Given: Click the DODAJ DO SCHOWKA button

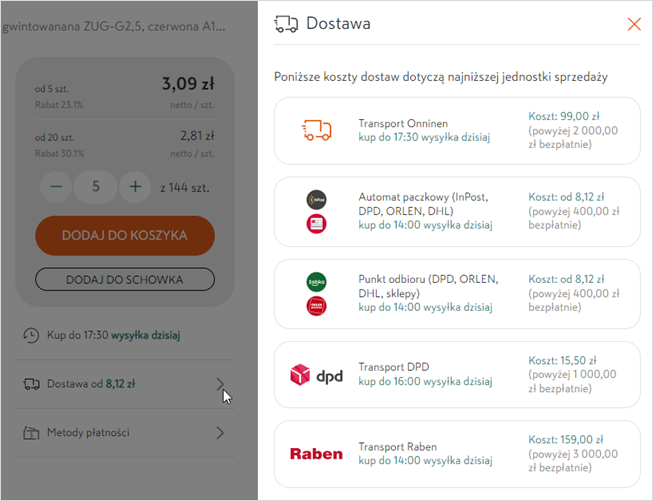Looking at the screenshot, I should coord(125,279).
